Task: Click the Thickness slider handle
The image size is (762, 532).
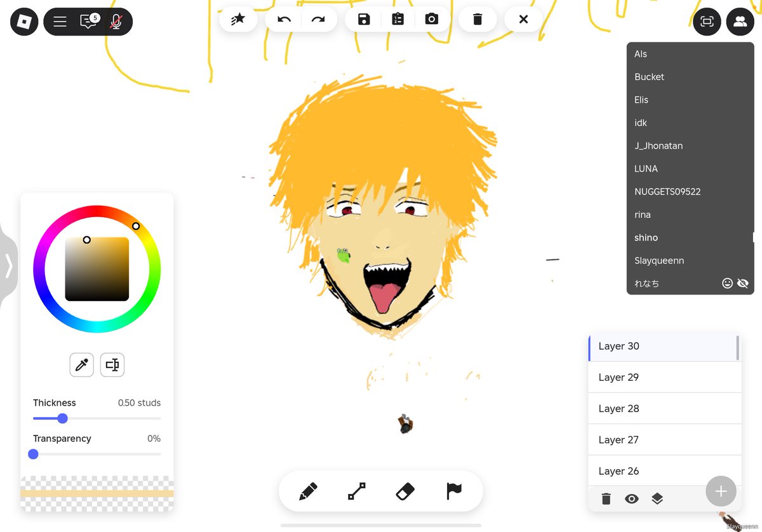Action: 62,418
